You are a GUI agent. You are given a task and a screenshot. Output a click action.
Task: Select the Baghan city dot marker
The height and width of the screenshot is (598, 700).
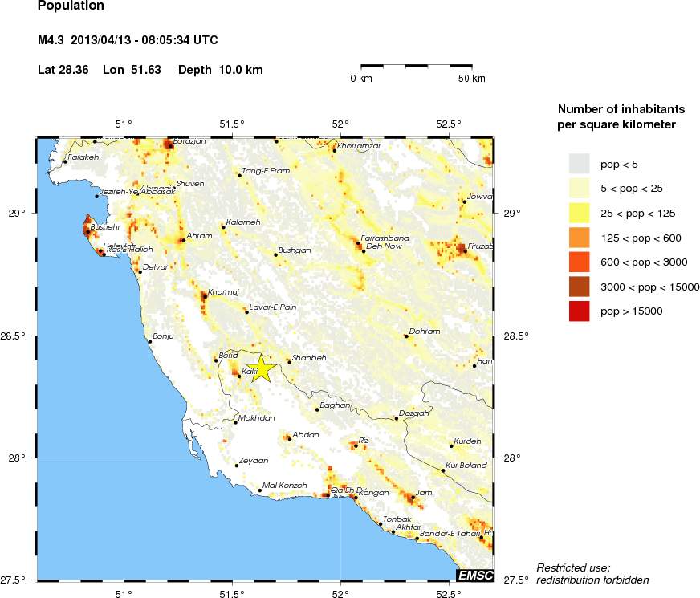[317, 410]
